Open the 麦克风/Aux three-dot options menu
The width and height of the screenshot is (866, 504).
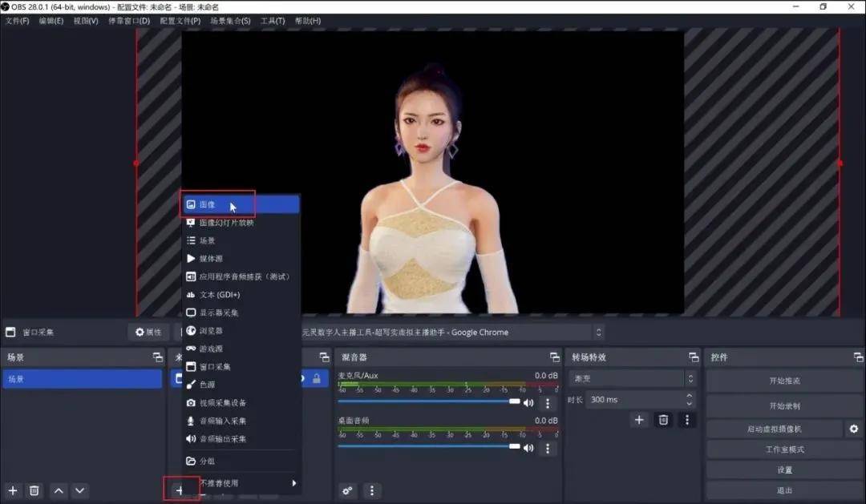click(548, 403)
